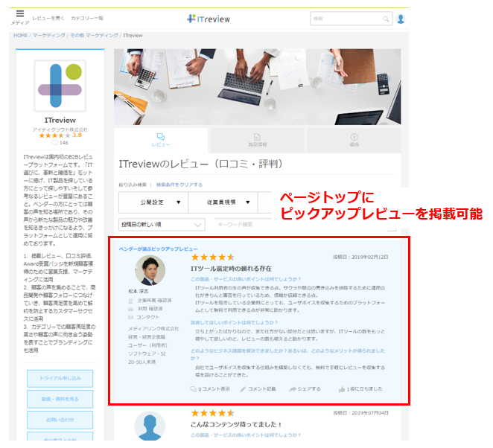The height and width of the screenshot is (448, 493).
Task: Open the hamburger menu above メディア
Action: click(x=20, y=13)
